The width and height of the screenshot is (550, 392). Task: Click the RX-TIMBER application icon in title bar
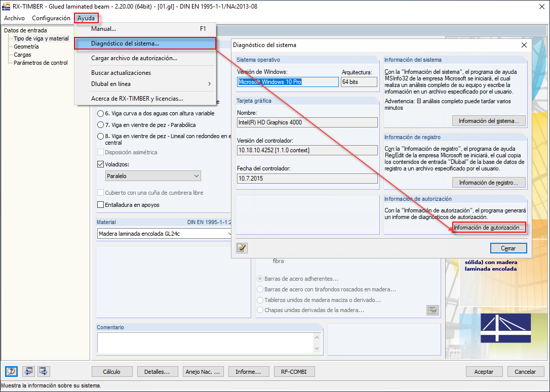click(x=6, y=6)
